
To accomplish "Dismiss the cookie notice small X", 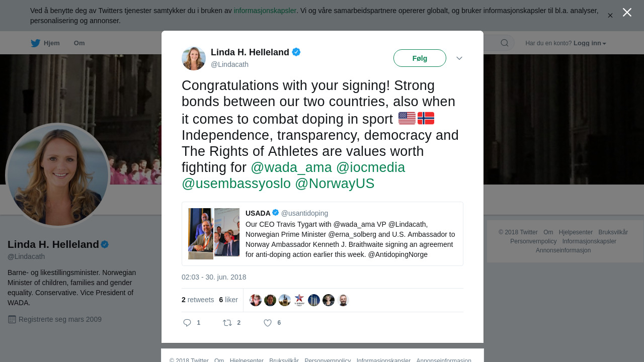I will click(610, 16).
